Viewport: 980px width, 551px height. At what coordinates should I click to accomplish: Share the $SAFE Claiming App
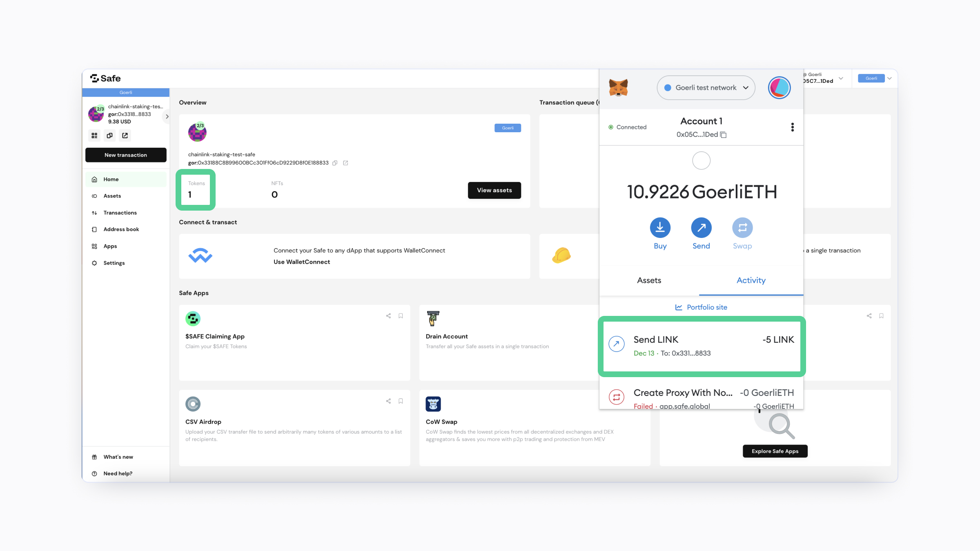coord(388,316)
